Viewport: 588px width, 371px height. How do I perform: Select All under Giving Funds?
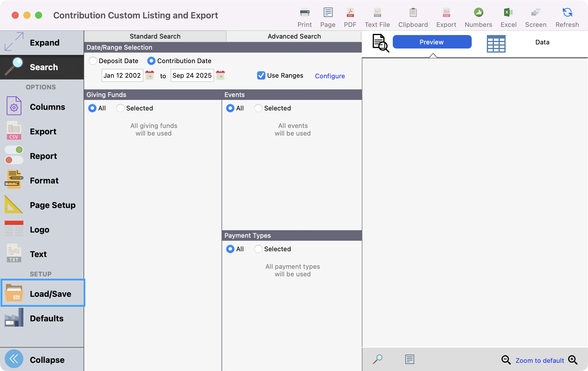pos(92,108)
